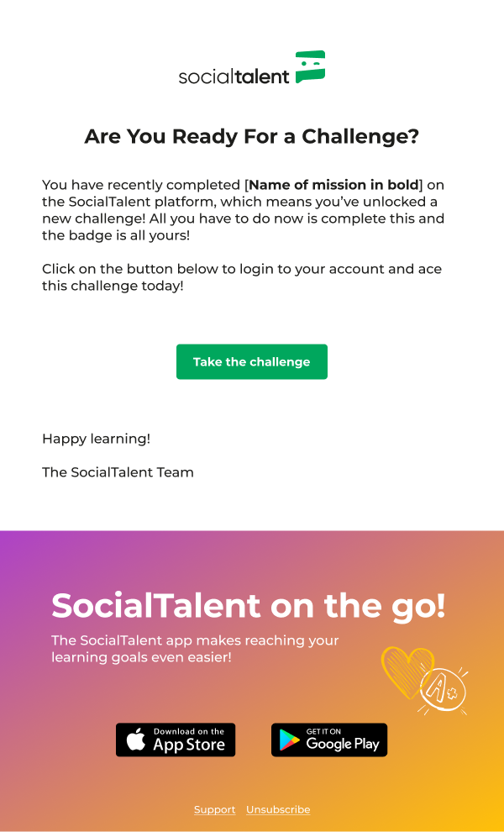This screenshot has height=832, width=504.
Task: Click the Happy learning! sign-off line
Action: tap(96, 440)
